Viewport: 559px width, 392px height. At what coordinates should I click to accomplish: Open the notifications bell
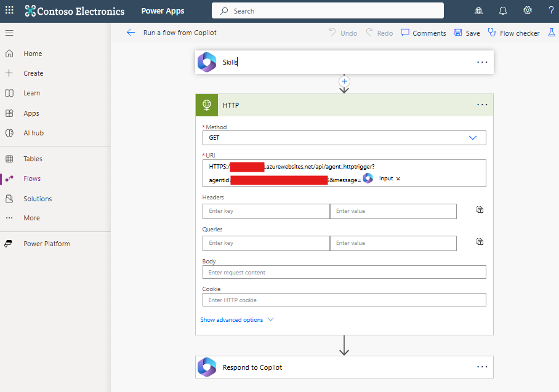(x=503, y=10)
